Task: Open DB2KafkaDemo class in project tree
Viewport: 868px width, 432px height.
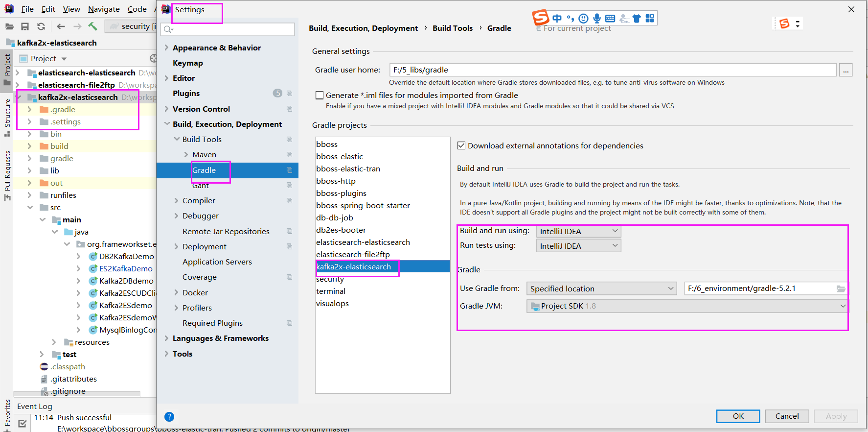Action: (126, 256)
